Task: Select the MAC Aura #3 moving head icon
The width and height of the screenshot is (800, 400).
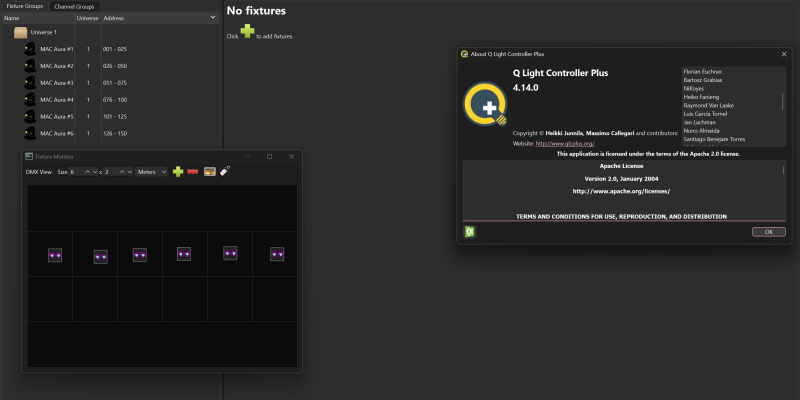Action: 30,83
